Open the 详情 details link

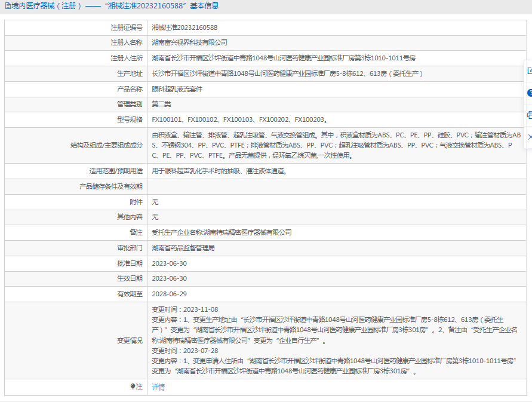[158, 387]
